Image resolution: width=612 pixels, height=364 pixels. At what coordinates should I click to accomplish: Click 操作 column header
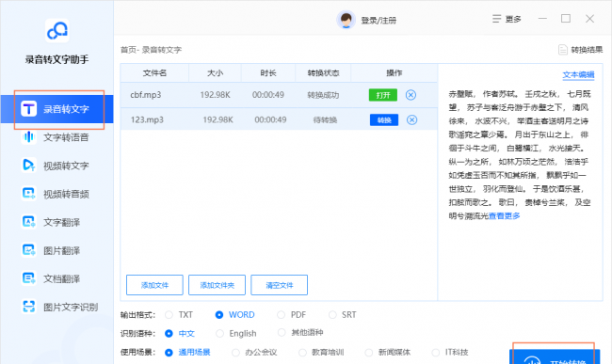point(395,72)
